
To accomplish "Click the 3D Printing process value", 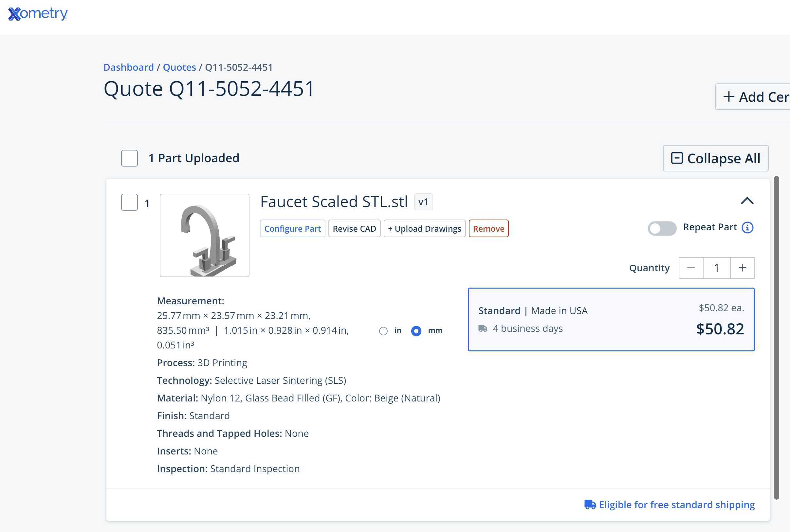I will click(x=222, y=363).
